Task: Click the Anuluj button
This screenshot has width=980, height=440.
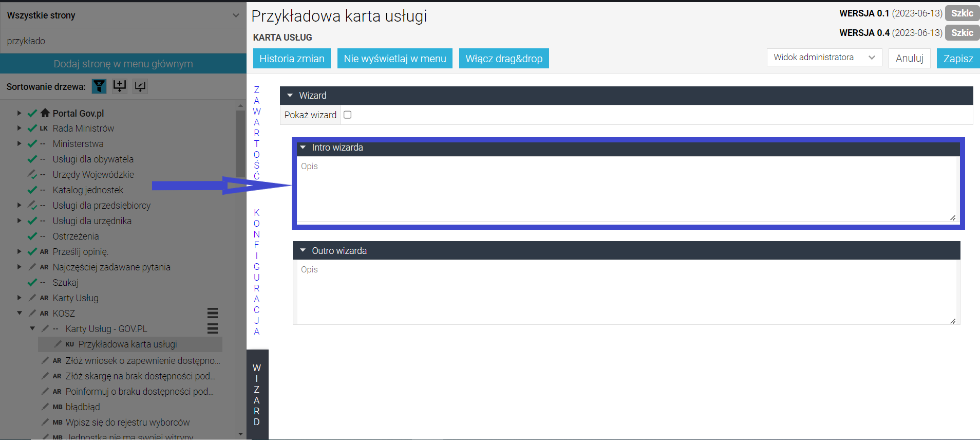Action: tap(910, 59)
